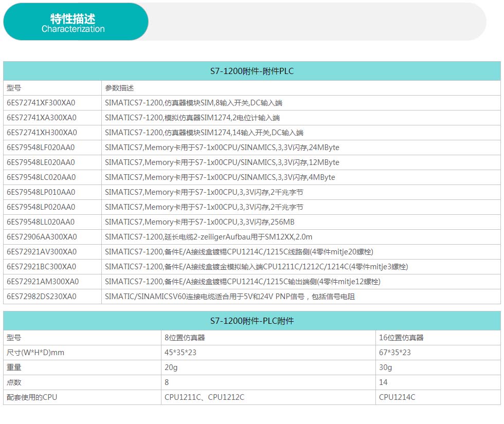This screenshot has height=424, width=504.
Task: Click the 8位置仿真器 column header
Action: [x=185, y=338]
